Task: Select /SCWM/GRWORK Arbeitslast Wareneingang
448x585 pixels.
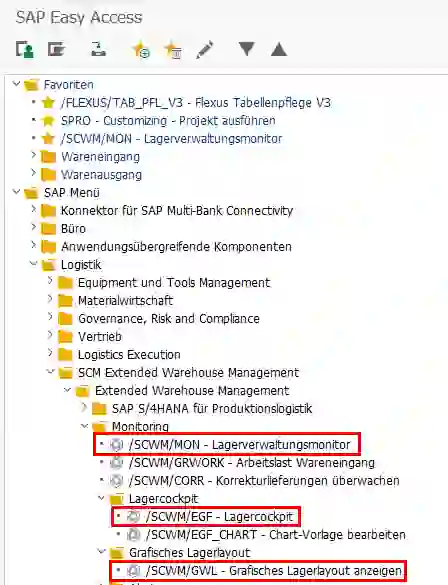Action: click(x=251, y=463)
